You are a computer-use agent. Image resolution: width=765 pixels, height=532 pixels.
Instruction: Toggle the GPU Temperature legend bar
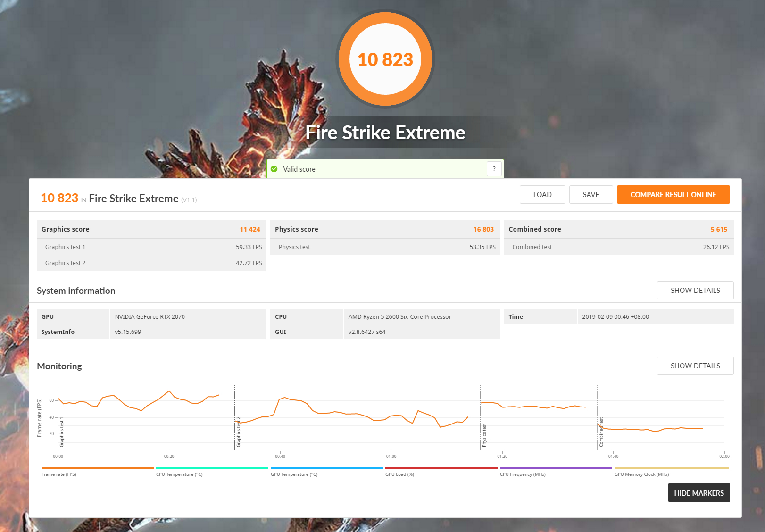click(x=327, y=468)
